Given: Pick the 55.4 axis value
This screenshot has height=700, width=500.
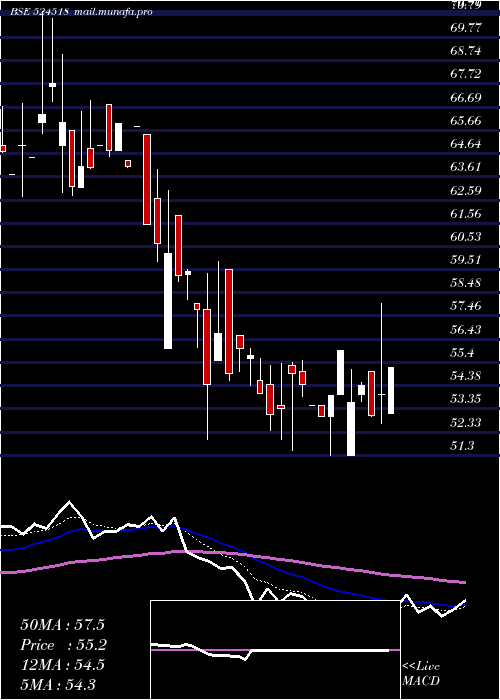Looking at the screenshot, I should [463, 353].
